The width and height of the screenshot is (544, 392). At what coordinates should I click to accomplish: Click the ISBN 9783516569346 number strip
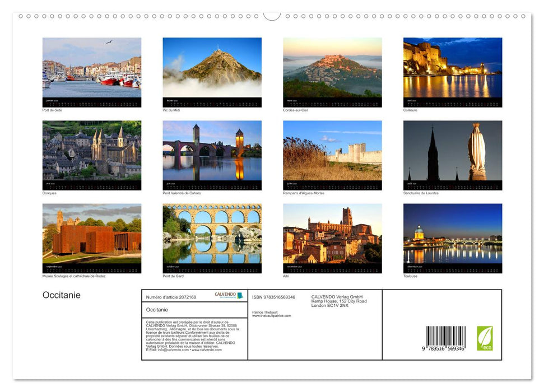(273, 297)
